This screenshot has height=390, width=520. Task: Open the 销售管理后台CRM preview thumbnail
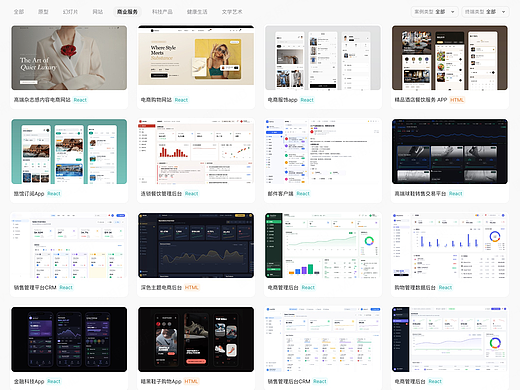(x=323, y=339)
